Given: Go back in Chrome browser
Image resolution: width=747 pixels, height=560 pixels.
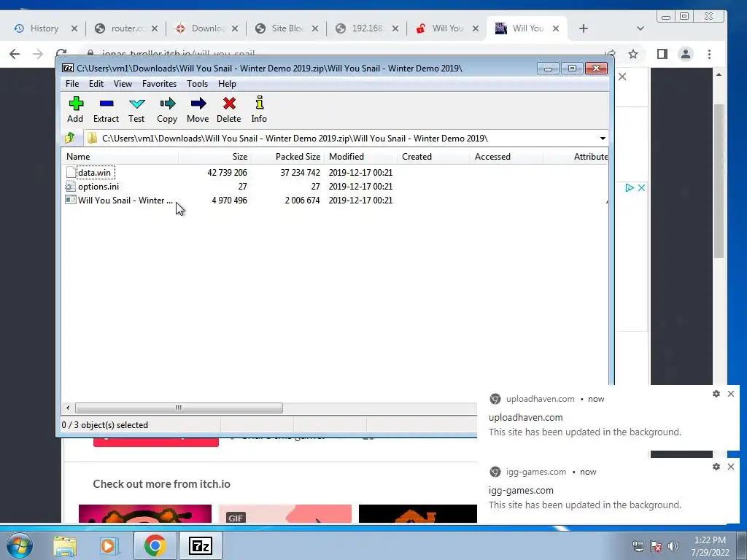Looking at the screenshot, I should tap(15, 54).
